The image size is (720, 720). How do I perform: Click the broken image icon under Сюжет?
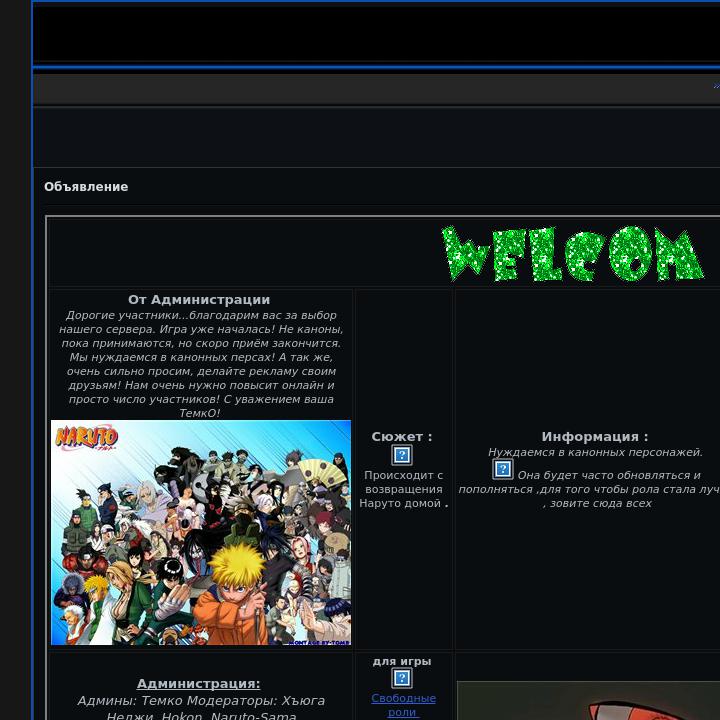402,455
